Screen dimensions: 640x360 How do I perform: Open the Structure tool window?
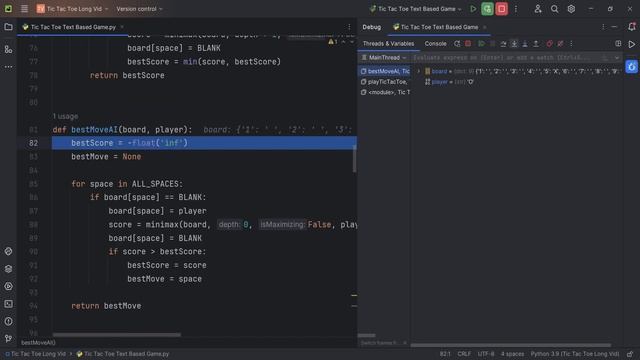pos(8,49)
